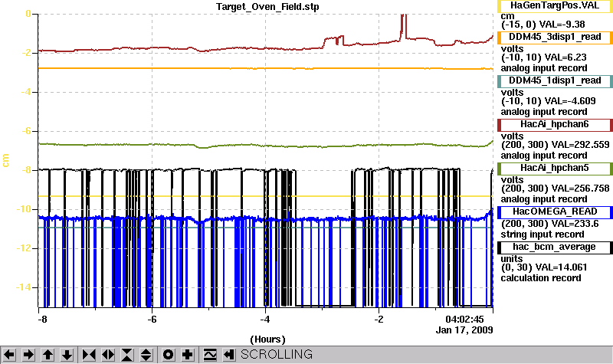Select the HacAi_hpchan5 legend entry
Viewport: 613px width, 364px height.
pos(555,169)
